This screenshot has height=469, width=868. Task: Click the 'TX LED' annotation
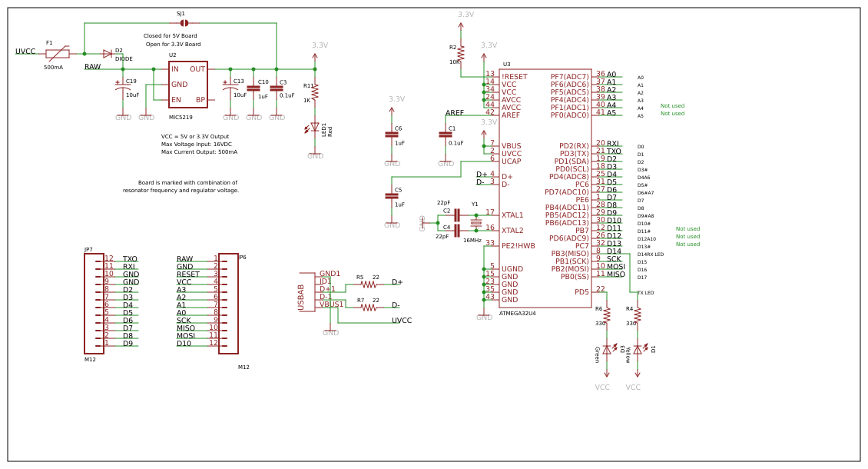point(645,293)
